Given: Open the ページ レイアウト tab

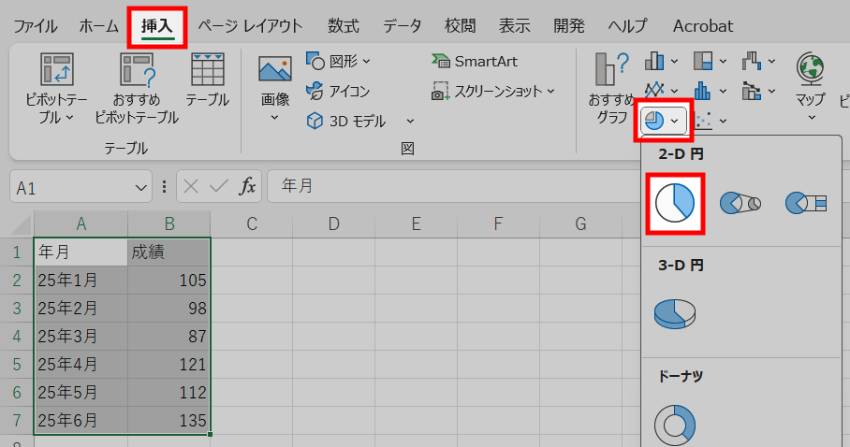Looking at the screenshot, I should pos(250,26).
